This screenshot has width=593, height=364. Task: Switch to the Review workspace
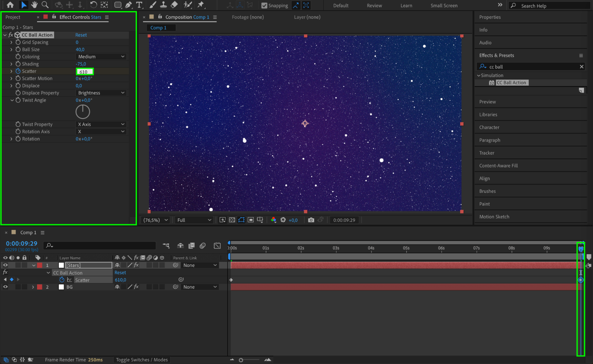374,5
